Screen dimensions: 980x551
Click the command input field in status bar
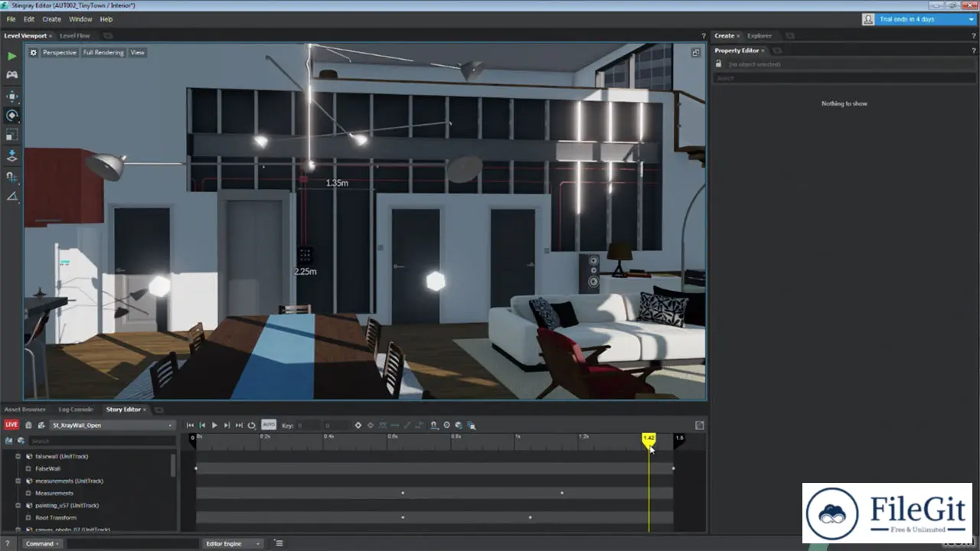(x=132, y=543)
